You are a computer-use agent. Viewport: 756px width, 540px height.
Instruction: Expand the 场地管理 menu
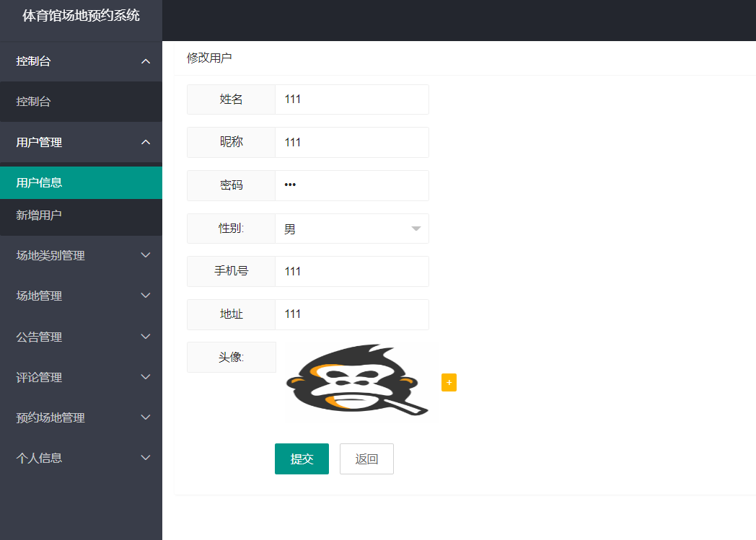(x=81, y=296)
